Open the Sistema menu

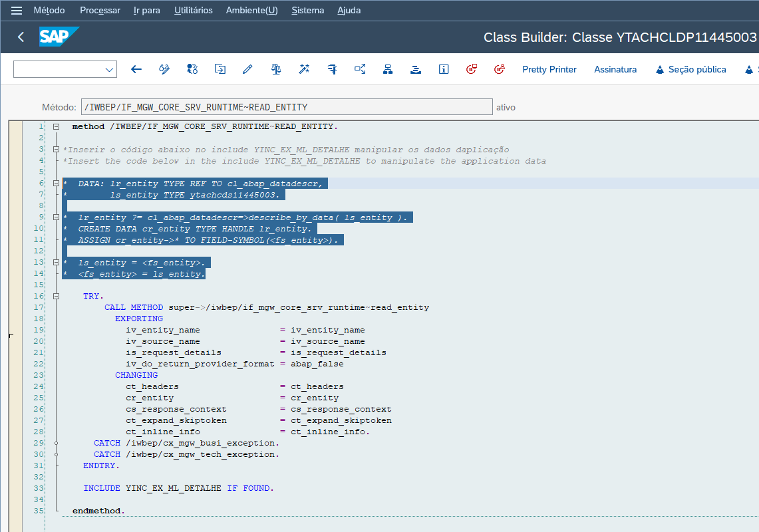pyautogui.click(x=307, y=10)
